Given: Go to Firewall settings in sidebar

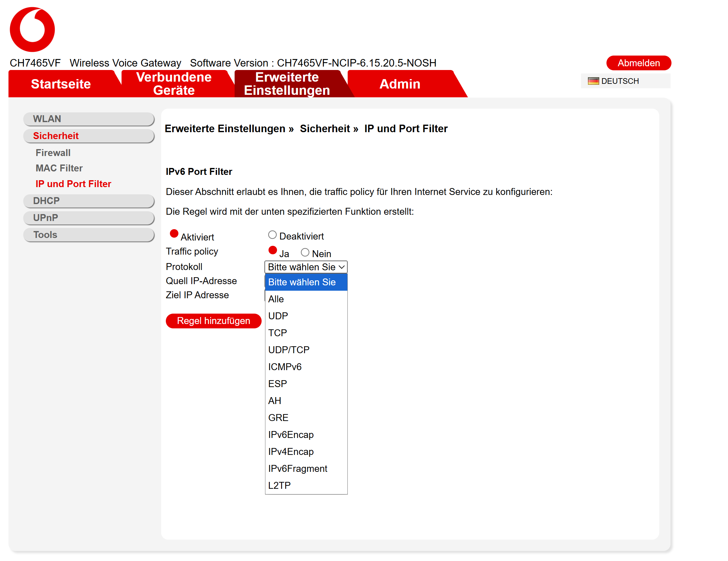Looking at the screenshot, I should [x=53, y=153].
